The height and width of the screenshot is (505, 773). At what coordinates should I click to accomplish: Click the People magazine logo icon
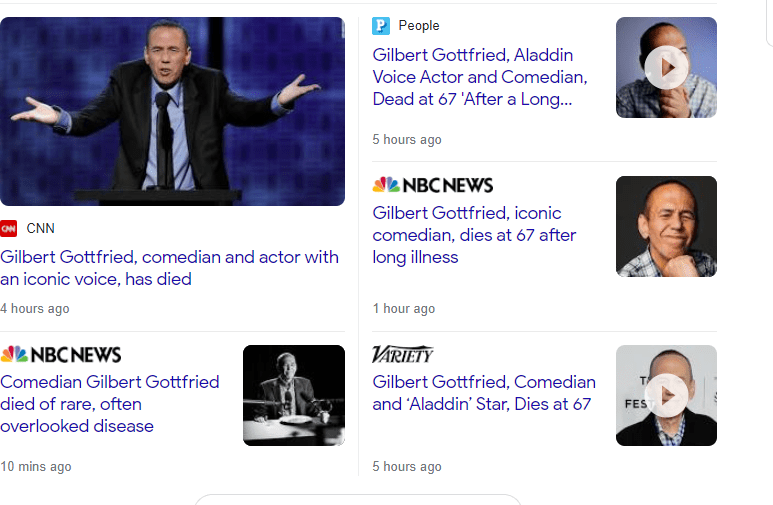click(x=381, y=26)
